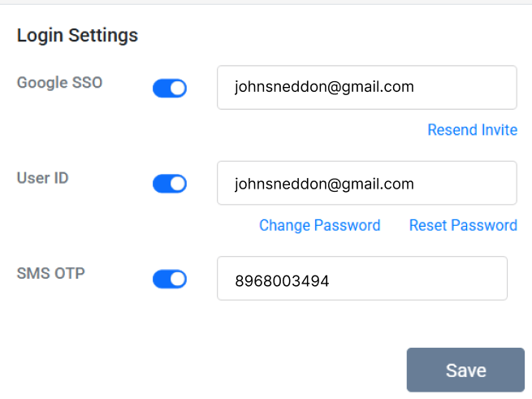Open the Change Password link
Viewport: 532px width, 399px height.
pyautogui.click(x=319, y=225)
